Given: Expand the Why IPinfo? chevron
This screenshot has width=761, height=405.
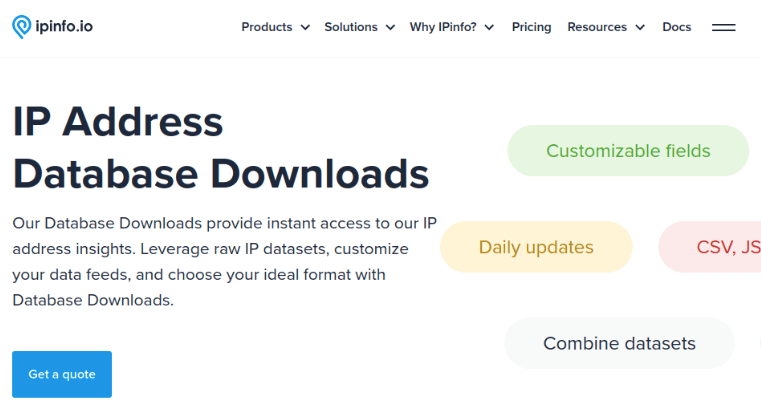Looking at the screenshot, I should point(490,28).
